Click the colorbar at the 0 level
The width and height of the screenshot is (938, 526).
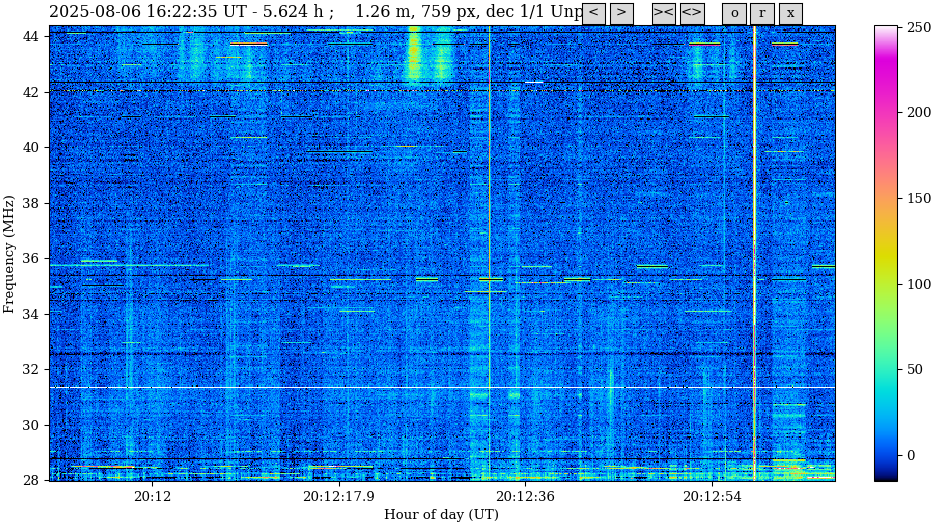tap(886, 455)
